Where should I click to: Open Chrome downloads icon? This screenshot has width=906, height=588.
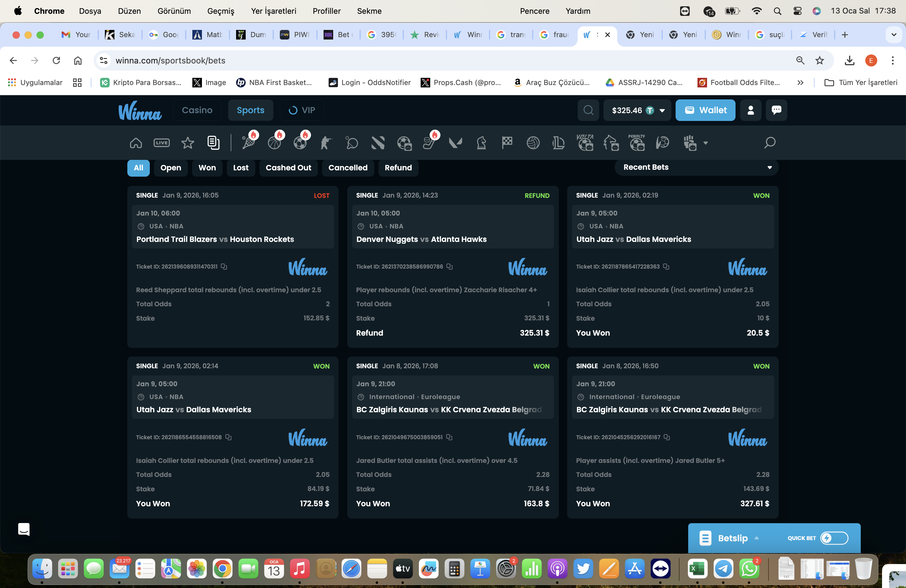[849, 60]
